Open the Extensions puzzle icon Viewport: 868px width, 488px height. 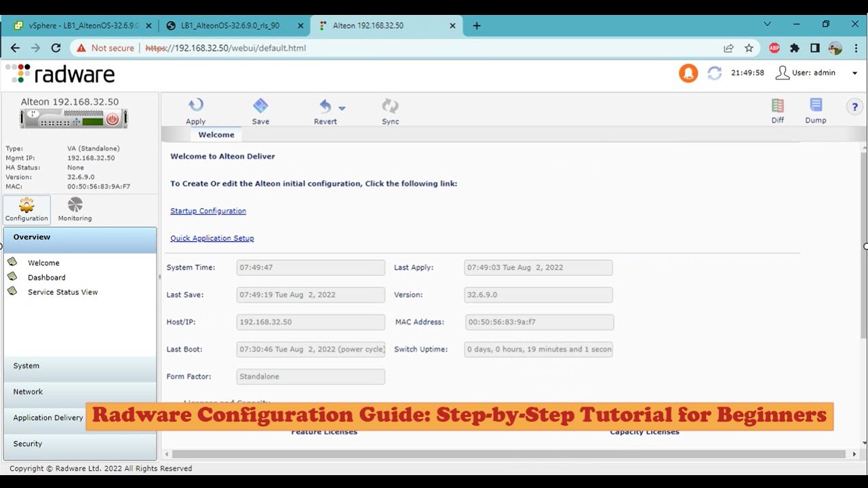coord(795,48)
